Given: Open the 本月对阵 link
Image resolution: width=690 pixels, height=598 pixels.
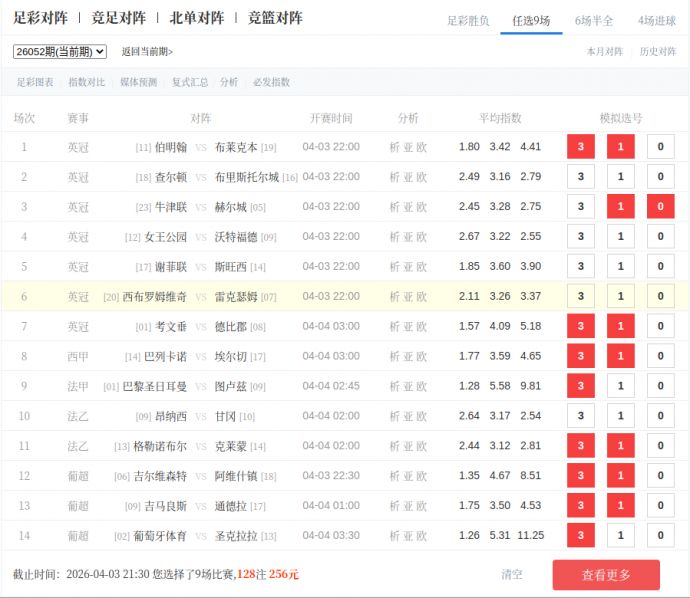Looking at the screenshot, I should [x=604, y=51].
